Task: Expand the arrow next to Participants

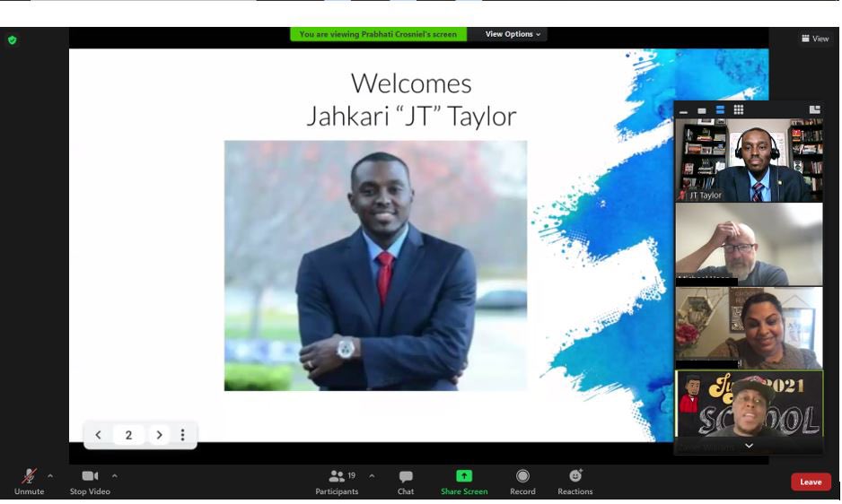Action: (372, 476)
